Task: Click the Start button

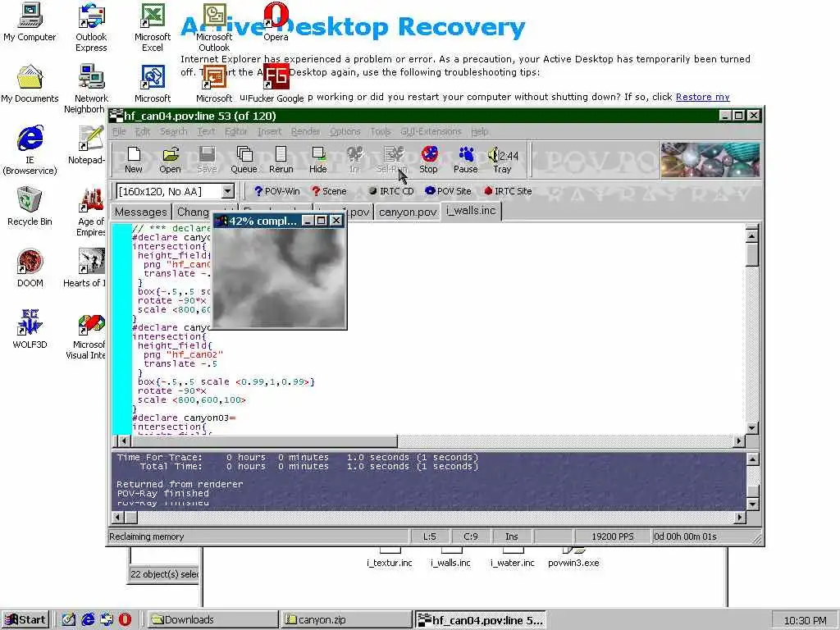Action: tap(25, 620)
